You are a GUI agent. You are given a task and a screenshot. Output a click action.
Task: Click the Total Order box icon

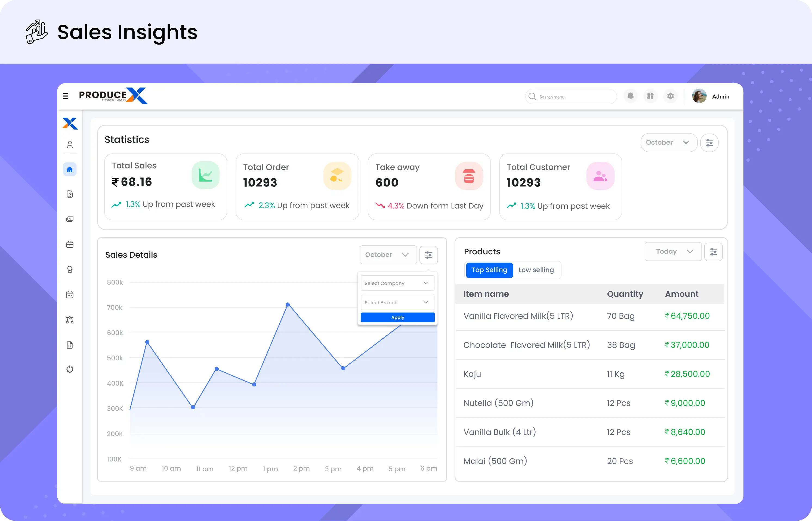[337, 176]
